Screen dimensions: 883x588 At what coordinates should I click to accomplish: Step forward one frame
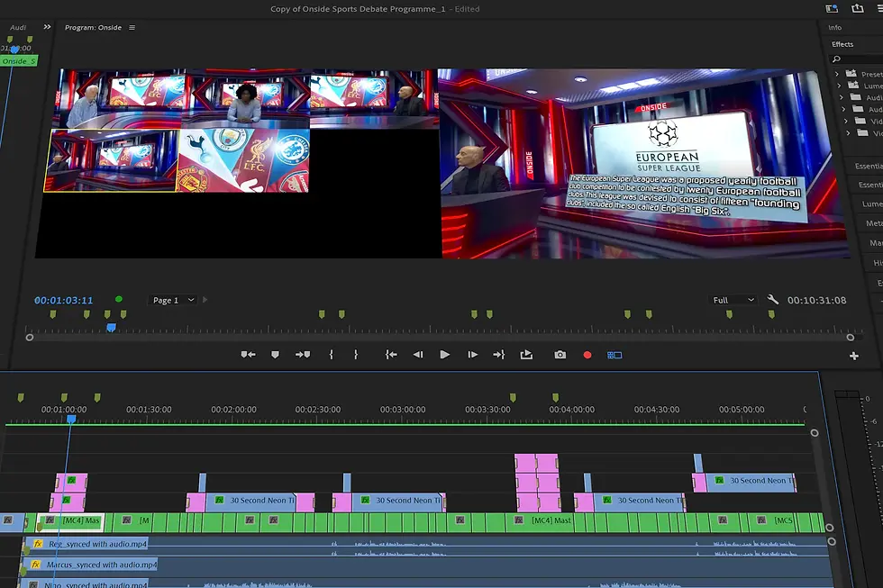coord(472,355)
